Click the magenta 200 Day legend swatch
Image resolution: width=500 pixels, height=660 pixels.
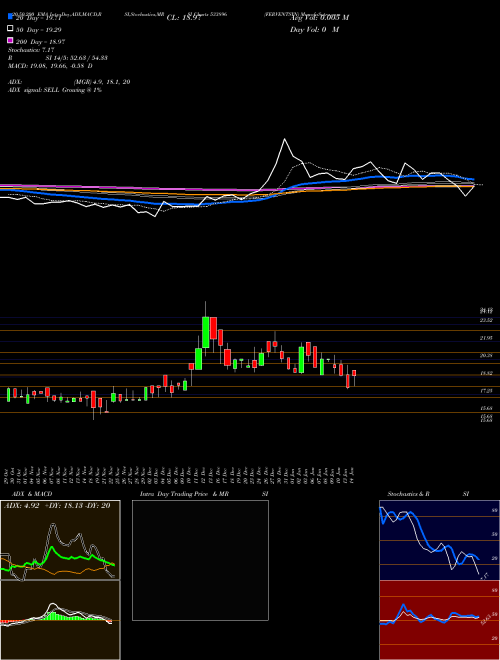(10, 40)
